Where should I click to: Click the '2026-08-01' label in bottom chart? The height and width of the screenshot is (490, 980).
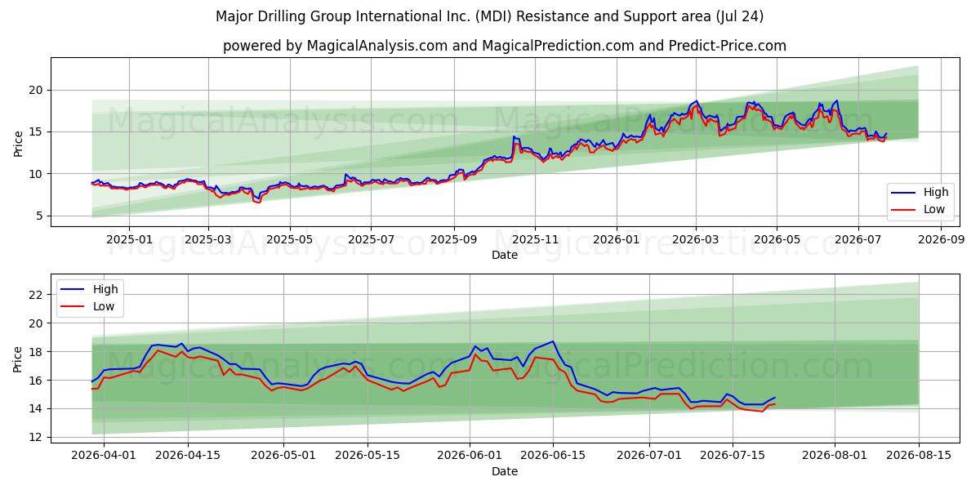[836, 456]
